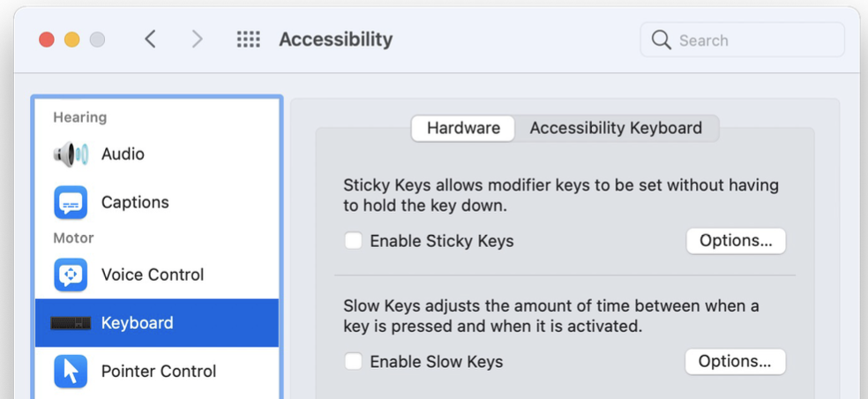This screenshot has width=868, height=399.
Task: Enable Sticky Keys checkbox
Action: pyautogui.click(x=354, y=241)
